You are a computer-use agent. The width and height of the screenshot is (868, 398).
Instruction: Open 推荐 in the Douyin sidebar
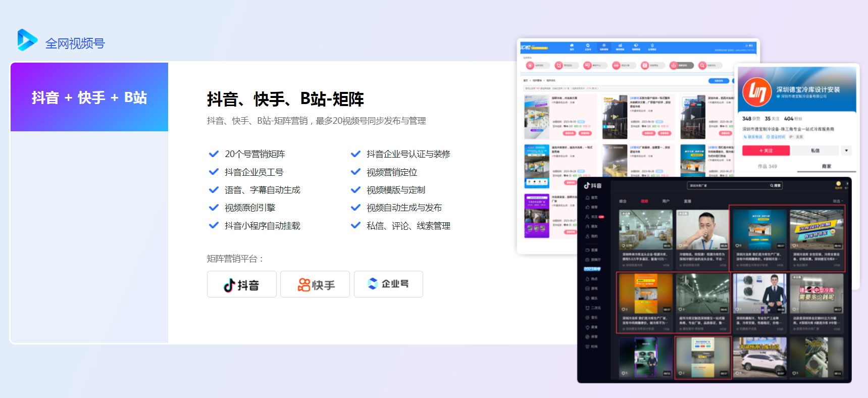591,207
